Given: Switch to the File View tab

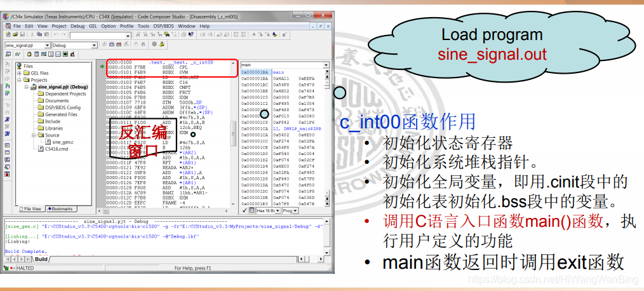Looking at the screenshot, I should 31,209.
